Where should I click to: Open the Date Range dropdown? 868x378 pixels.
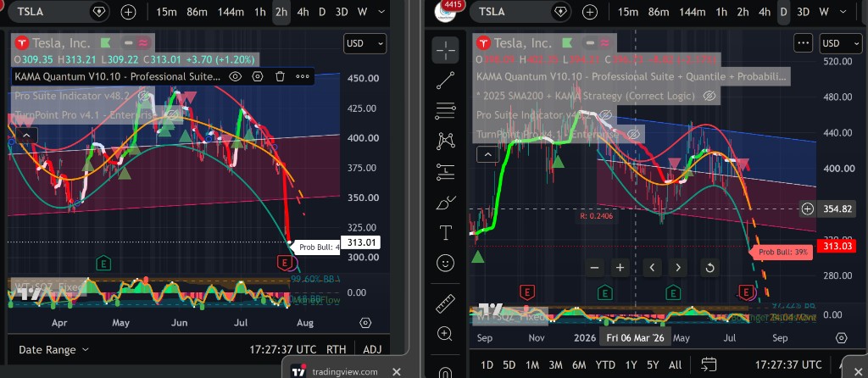(53, 350)
